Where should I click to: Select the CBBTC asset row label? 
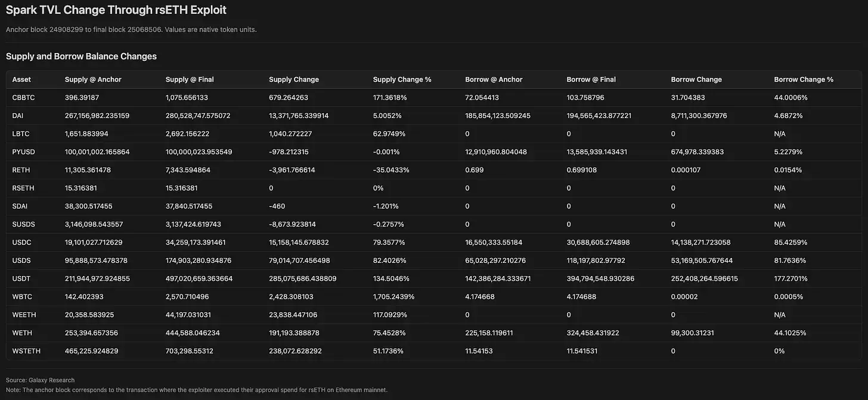pos(23,97)
